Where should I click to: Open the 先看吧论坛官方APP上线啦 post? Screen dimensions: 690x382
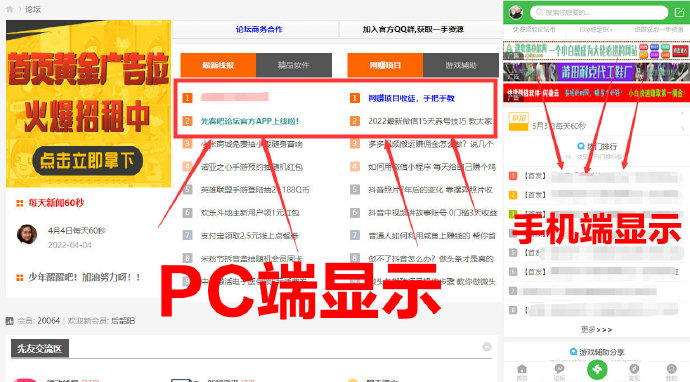(250, 121)
